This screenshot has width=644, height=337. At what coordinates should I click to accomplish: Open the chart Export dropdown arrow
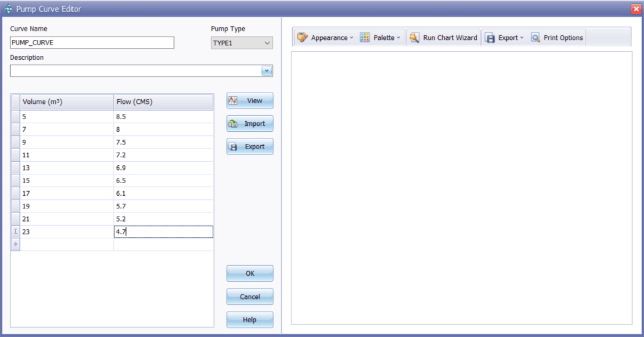coord(521,38)
